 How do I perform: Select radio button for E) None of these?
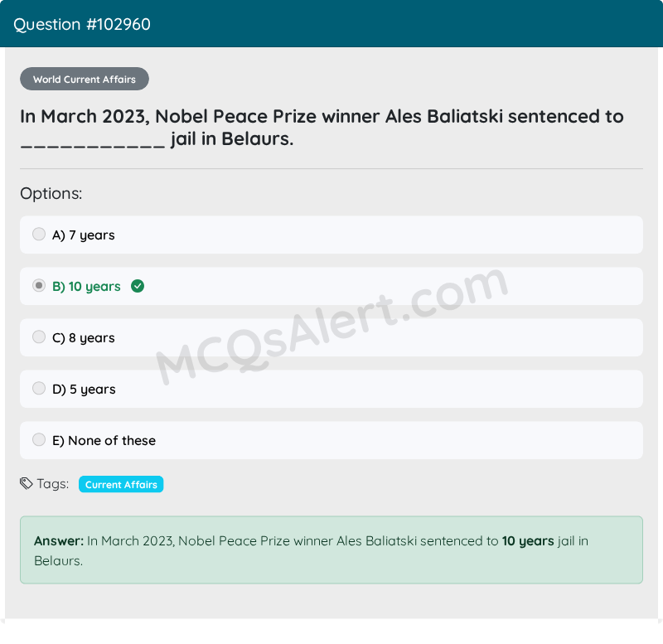39,439
